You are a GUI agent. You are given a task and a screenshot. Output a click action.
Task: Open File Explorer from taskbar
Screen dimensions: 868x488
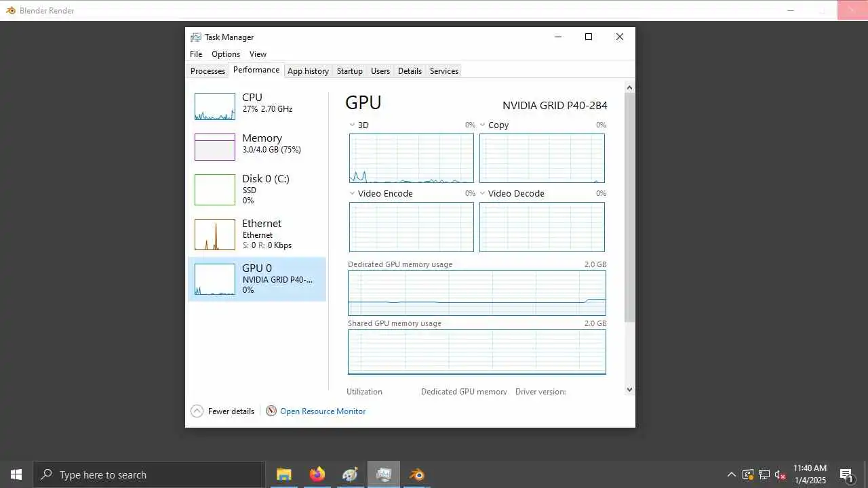point(283,474)
